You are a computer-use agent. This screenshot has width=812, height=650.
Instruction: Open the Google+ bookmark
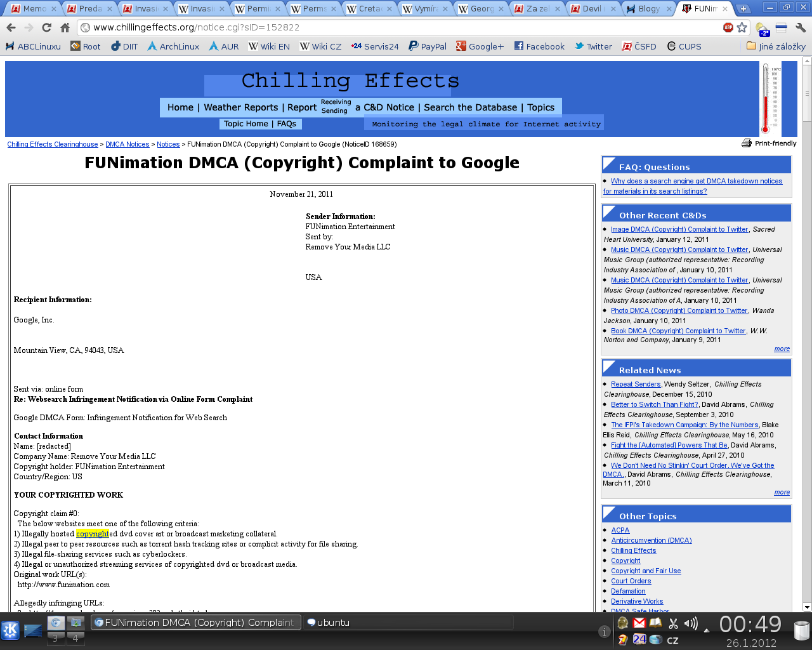[x=480, y=46]
